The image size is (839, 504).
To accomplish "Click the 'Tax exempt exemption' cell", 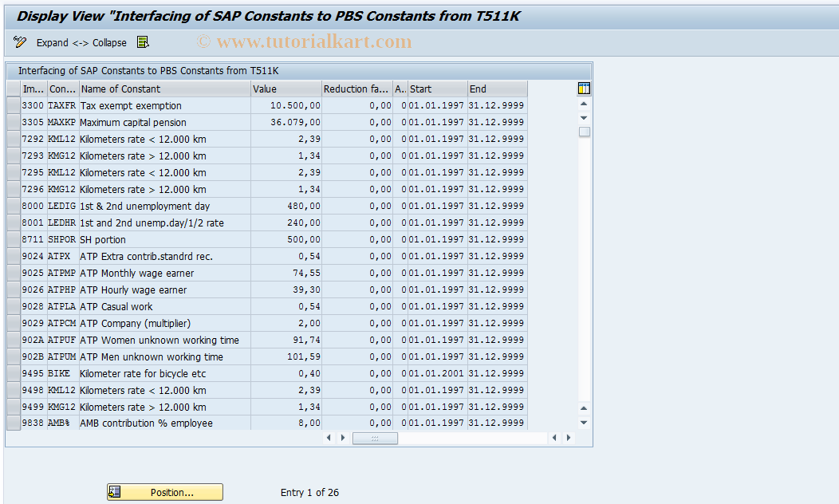I will pyautogui.click(x=165, y=105).
